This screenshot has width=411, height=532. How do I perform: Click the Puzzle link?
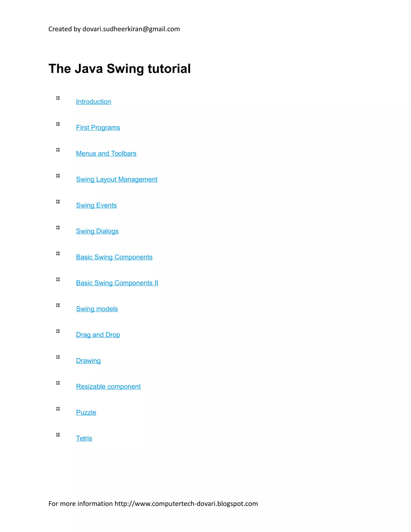(86, 412)
